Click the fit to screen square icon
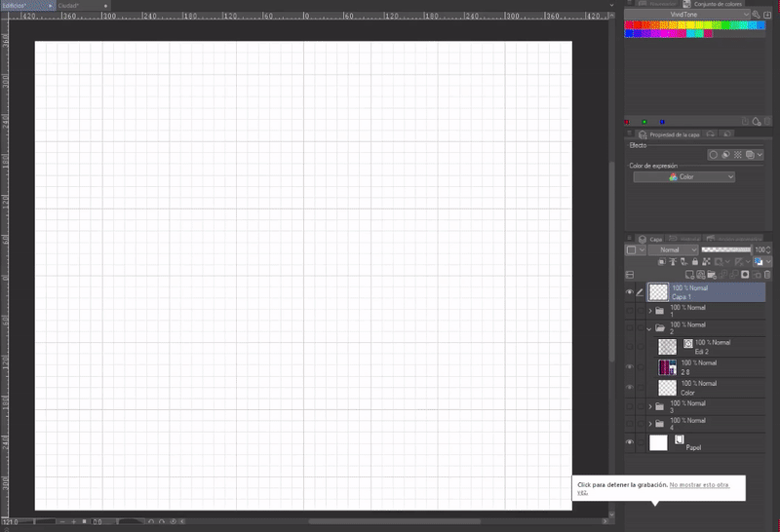Screen dimensions: 780x532 tap(84, 521)
